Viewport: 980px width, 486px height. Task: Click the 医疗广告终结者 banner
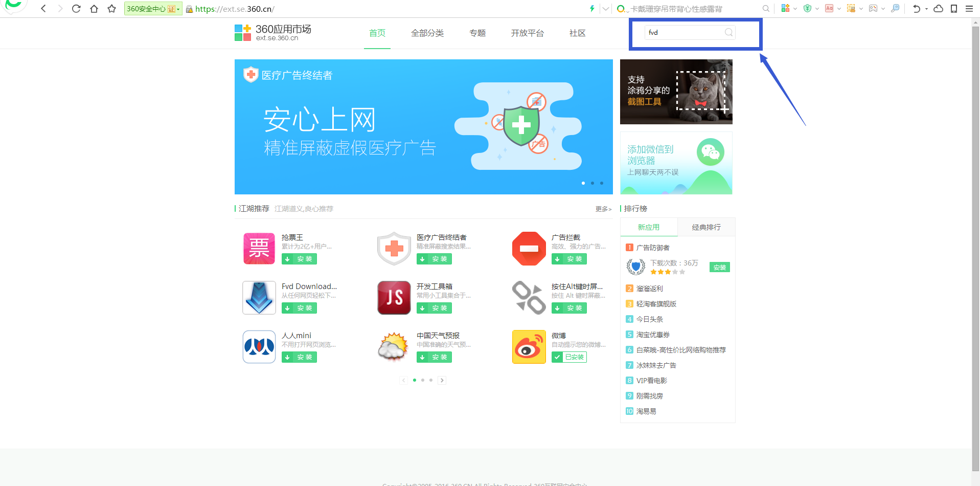pos(424,127)
